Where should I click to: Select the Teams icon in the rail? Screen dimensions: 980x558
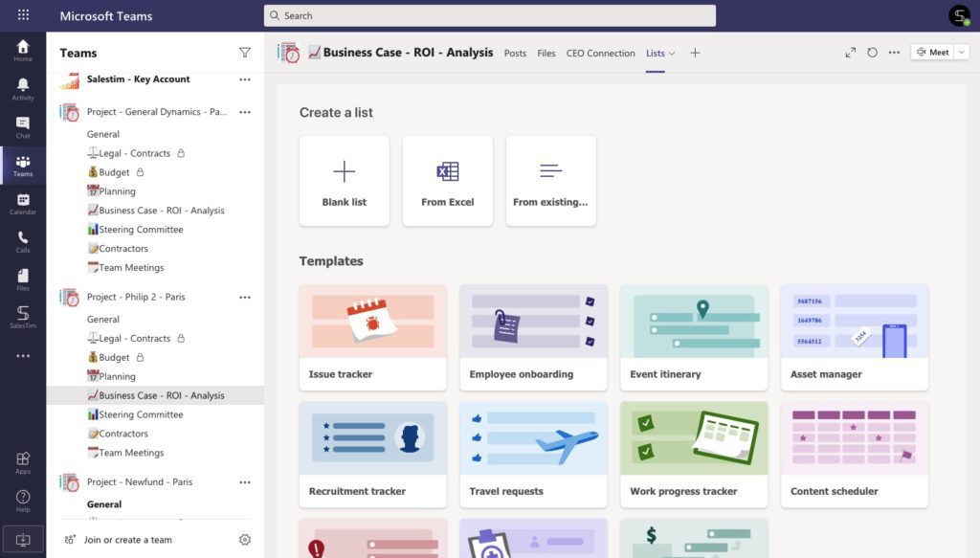23,166
